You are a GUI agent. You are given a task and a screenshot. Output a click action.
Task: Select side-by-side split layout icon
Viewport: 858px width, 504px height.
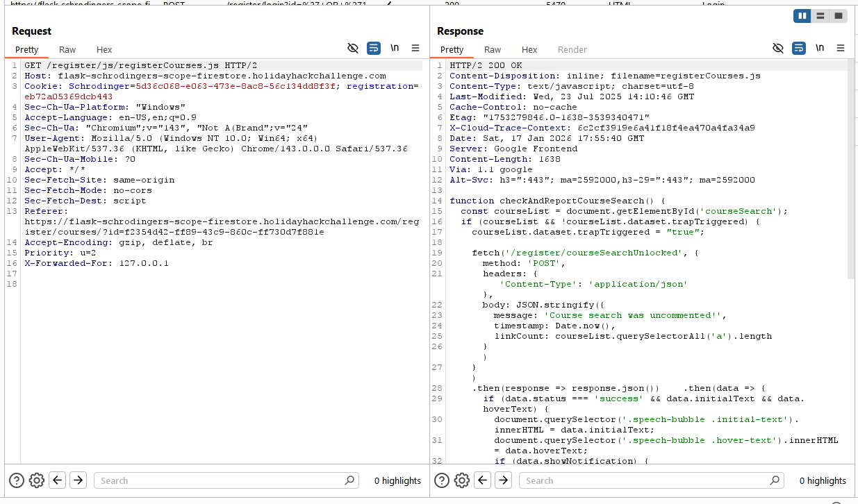[x=802, y=15]
